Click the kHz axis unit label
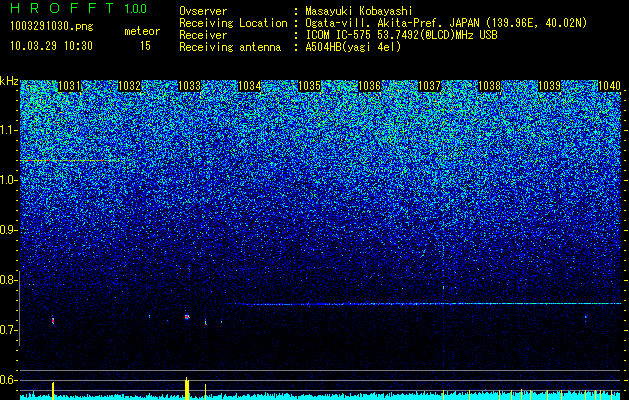629x400 pixels. pos(9,81)
